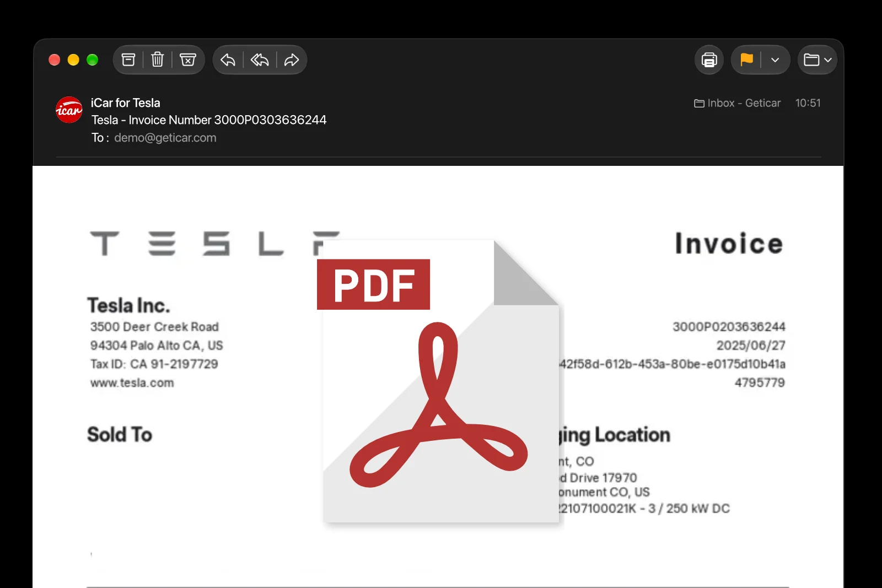Reply all to the invoice email
The height and width of the screenshot is (588, 882).
[260, 60]
